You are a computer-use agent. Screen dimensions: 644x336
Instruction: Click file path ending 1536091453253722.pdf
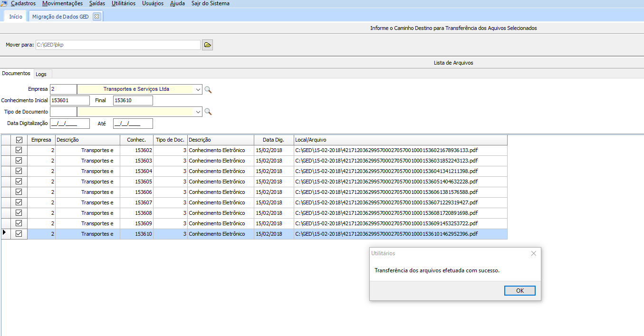[386, 223]
